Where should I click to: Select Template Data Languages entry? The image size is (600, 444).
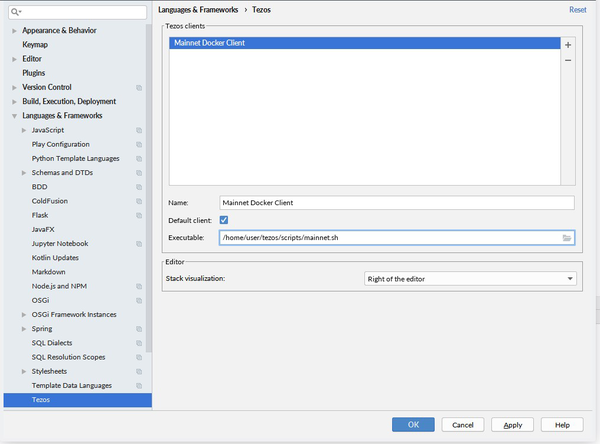72,385
